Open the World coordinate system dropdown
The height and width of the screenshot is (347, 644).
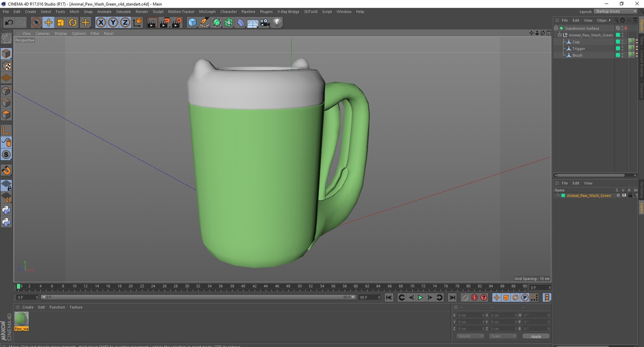470,336
